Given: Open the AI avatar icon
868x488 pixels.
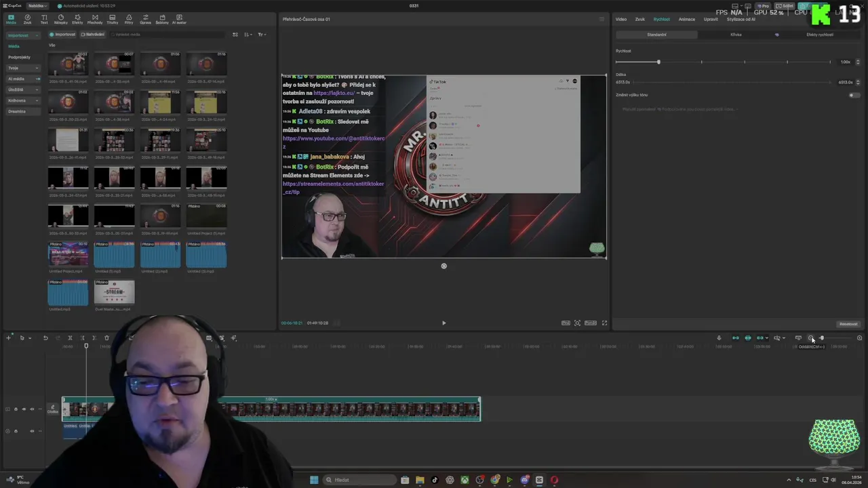Looking at the screenshot, I should 179,19.
